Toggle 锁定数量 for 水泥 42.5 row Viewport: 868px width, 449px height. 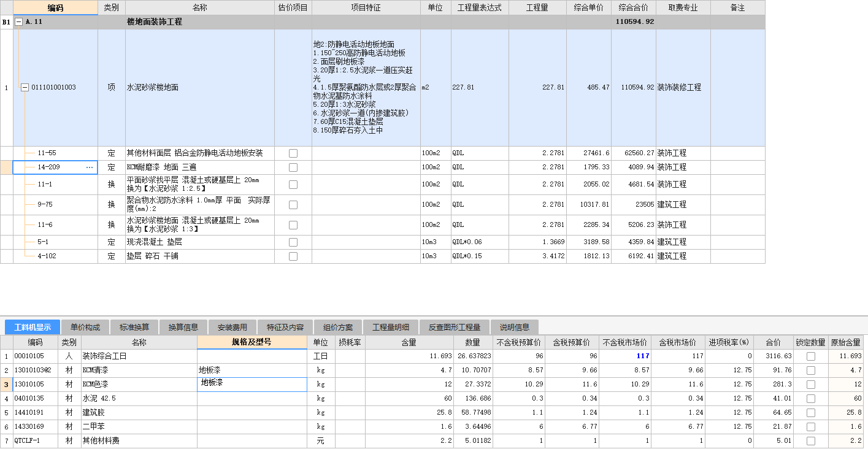pyautogui.click(x=811, y=399)
